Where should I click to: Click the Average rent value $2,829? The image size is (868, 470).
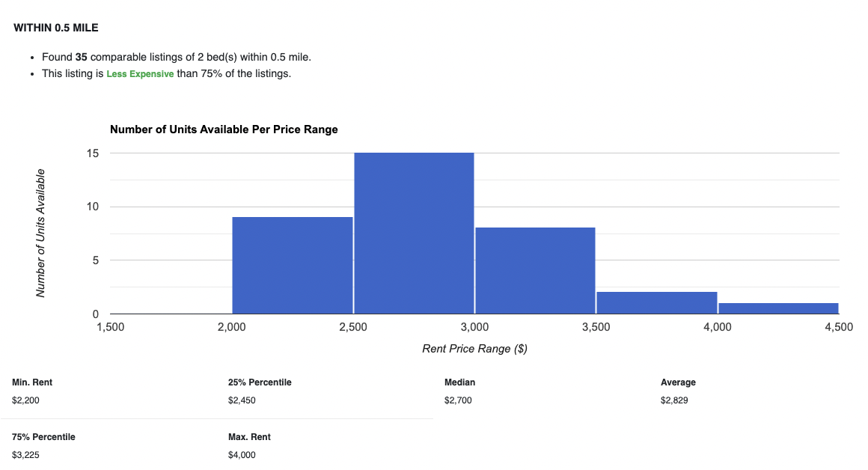click(674, 400)
